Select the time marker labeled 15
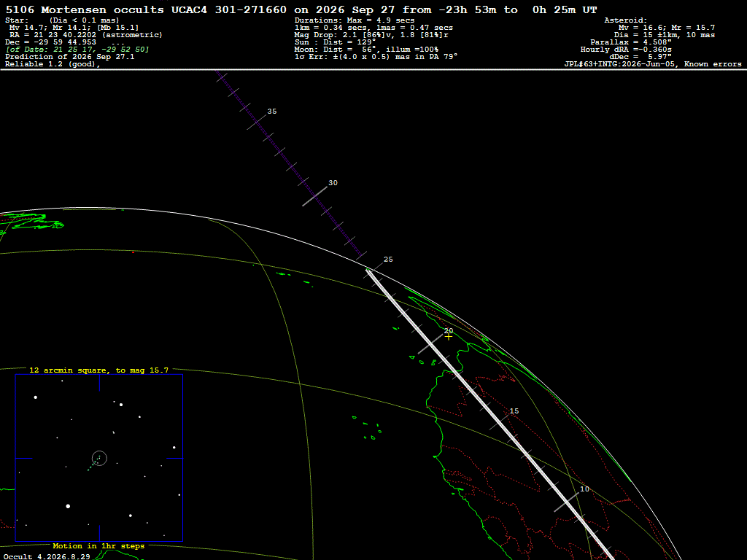This screenshot has height=560, width=747. click(514, 411)
